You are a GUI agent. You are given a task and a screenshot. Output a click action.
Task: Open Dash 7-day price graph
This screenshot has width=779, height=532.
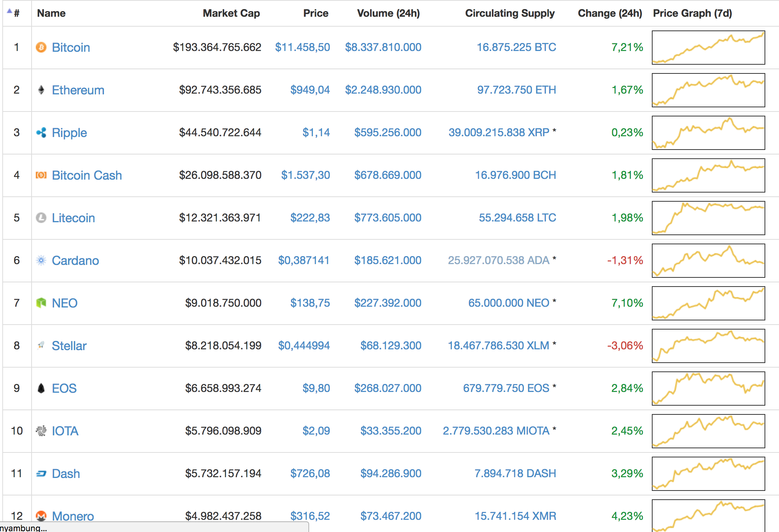coord(709,474)
